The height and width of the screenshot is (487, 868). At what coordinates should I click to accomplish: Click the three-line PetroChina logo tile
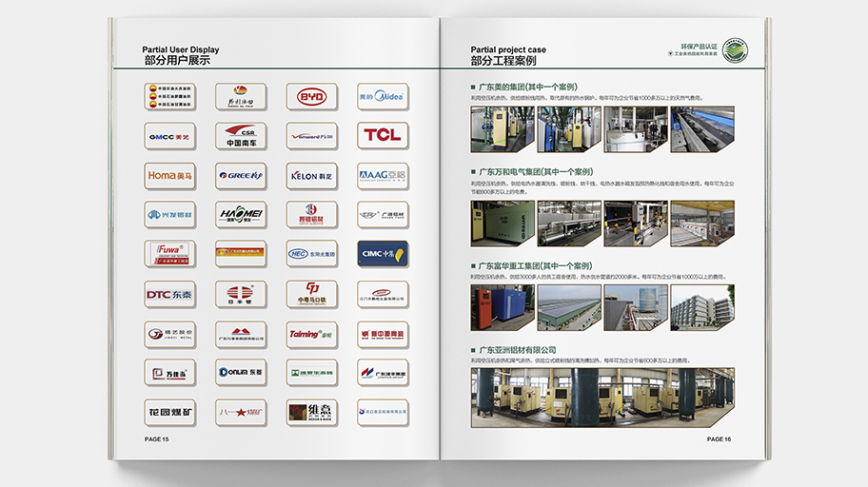click(170, 97)
